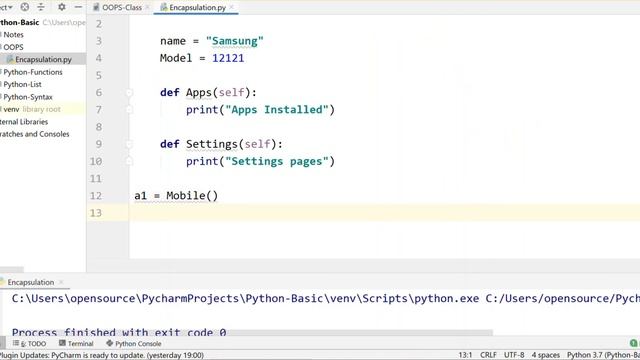
Task: Click the Apps method name
Action: [x=199, y=93]
